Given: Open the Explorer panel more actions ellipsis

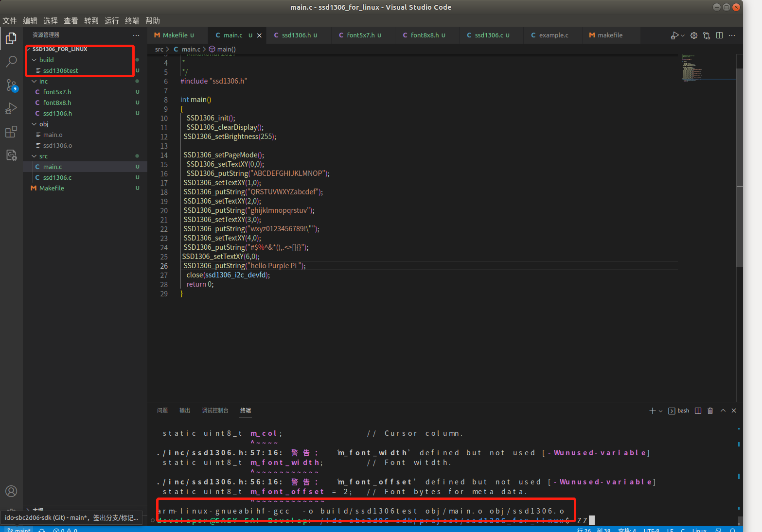Looking at the screenshot, I should [136, 35].
